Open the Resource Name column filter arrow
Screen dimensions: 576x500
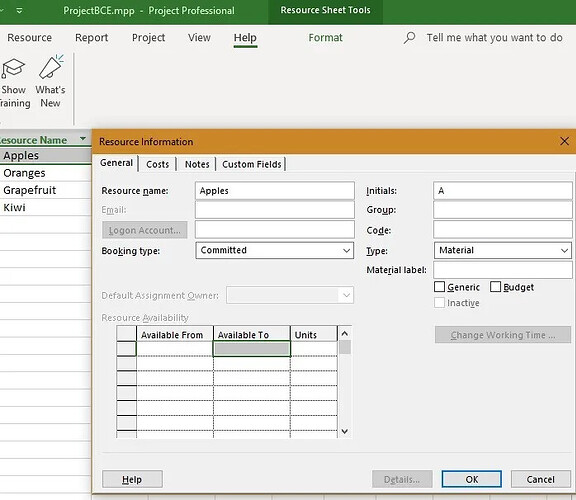[83, 139]
